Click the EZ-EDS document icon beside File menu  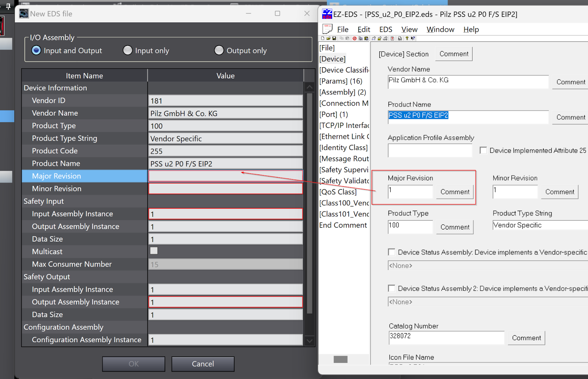coord(327,29)
